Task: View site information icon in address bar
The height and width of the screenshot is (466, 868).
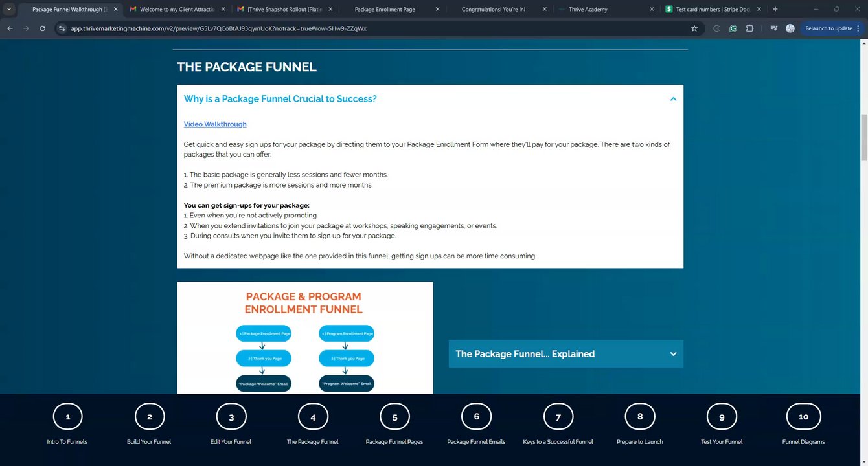Action: click(62, 28)
